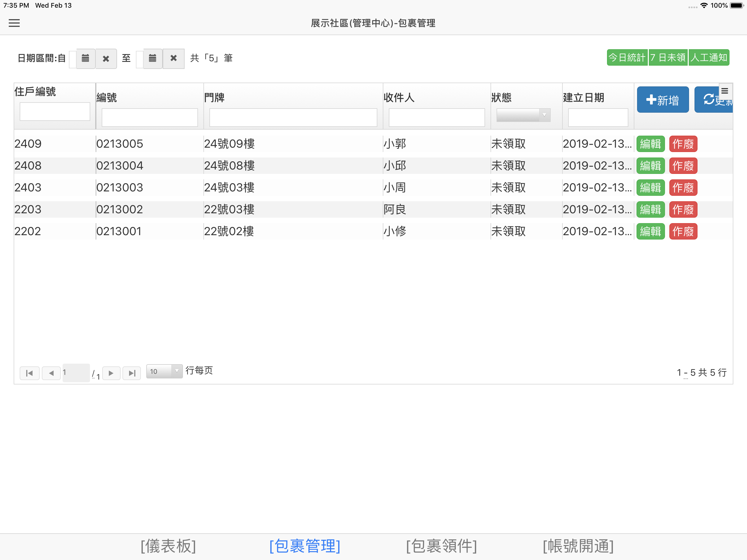This screenshot has width=747, height=560.
Task: Click the creation date for package 0213001
Action: click(597, 231)
